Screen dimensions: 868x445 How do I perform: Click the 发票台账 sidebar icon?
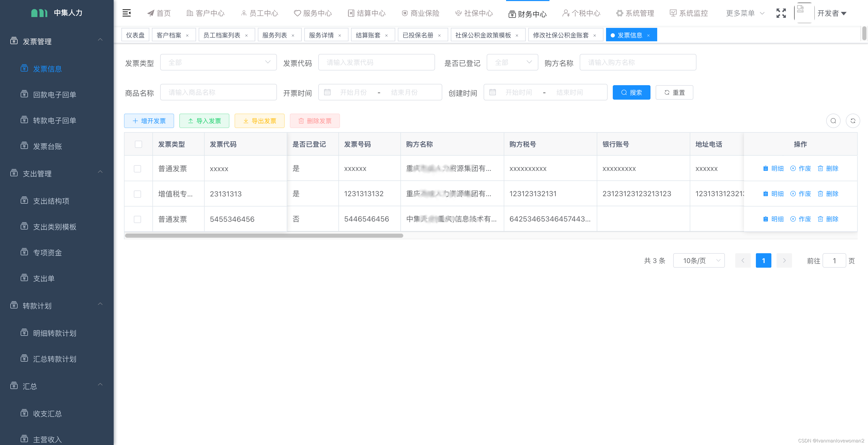[x=24, y=146]
